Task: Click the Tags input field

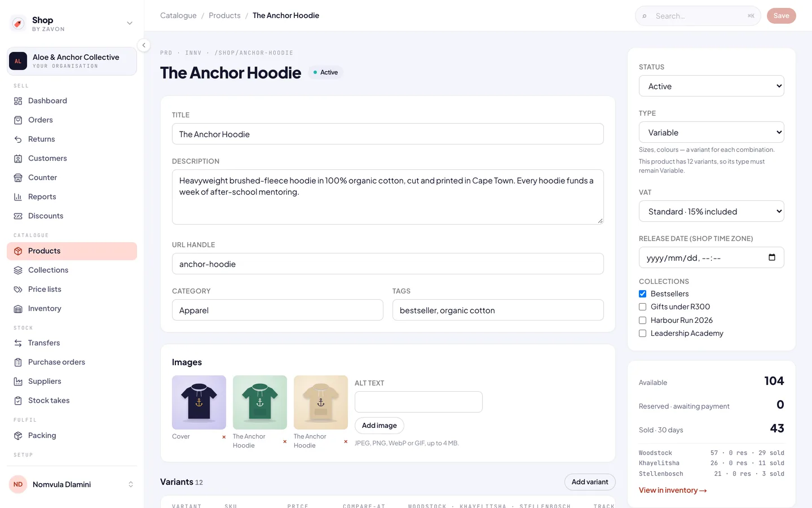Action: [498, 310]
